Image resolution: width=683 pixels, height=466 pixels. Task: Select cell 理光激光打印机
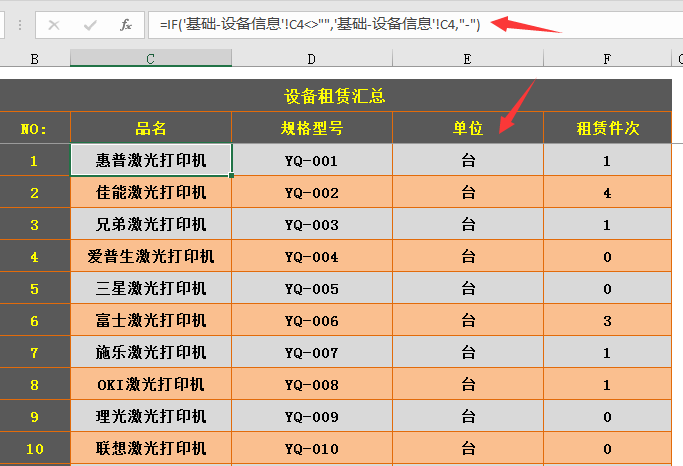pos(151,416)
